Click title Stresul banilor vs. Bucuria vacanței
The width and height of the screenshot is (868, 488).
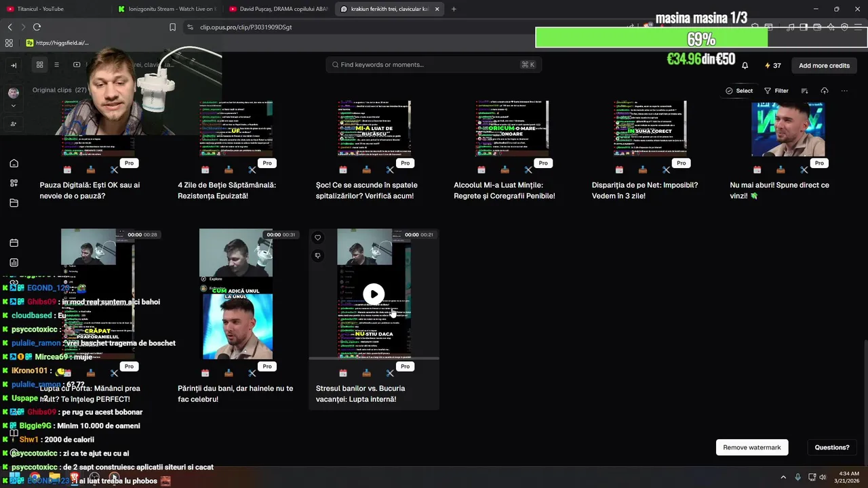pyautogui.click(x=360, y=394)
